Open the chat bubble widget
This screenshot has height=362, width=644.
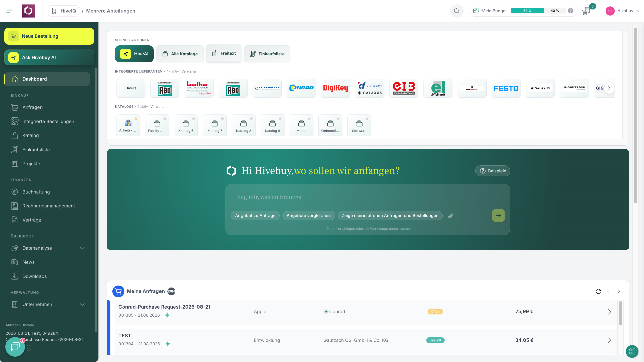(x=15, y=347)
